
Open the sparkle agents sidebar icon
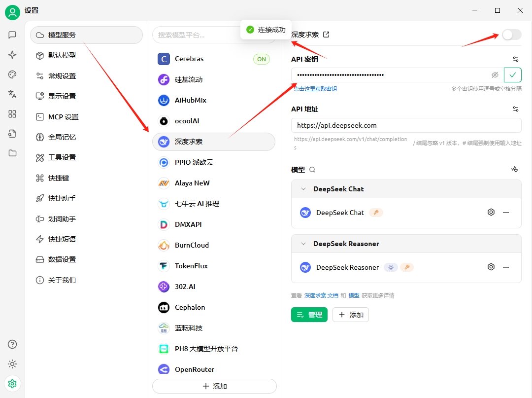(12, 55)
